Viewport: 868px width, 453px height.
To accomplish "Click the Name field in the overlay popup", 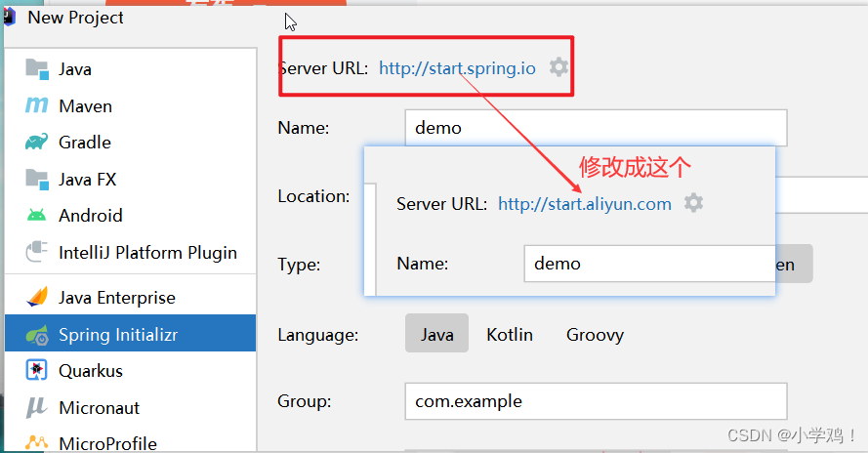I will (x=649, y=264).
